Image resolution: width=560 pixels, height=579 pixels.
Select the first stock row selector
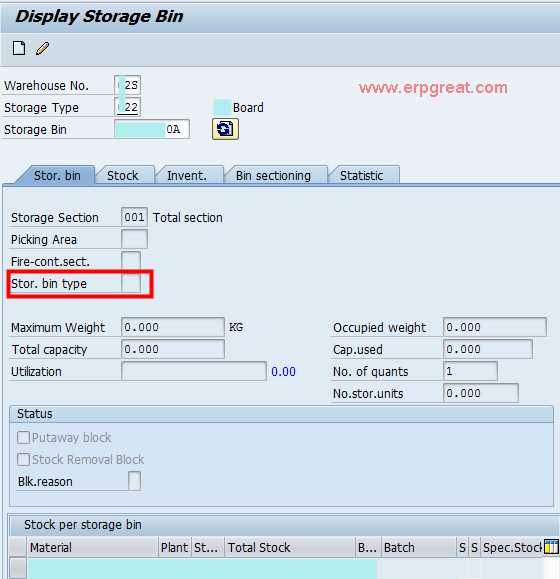click(x=18, y=568)
